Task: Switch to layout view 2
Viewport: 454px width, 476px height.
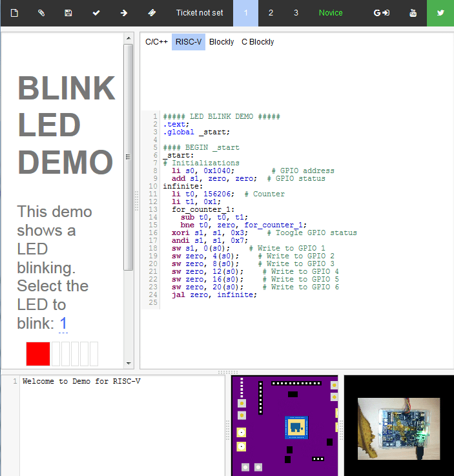Action: click(x=271, y=13)
